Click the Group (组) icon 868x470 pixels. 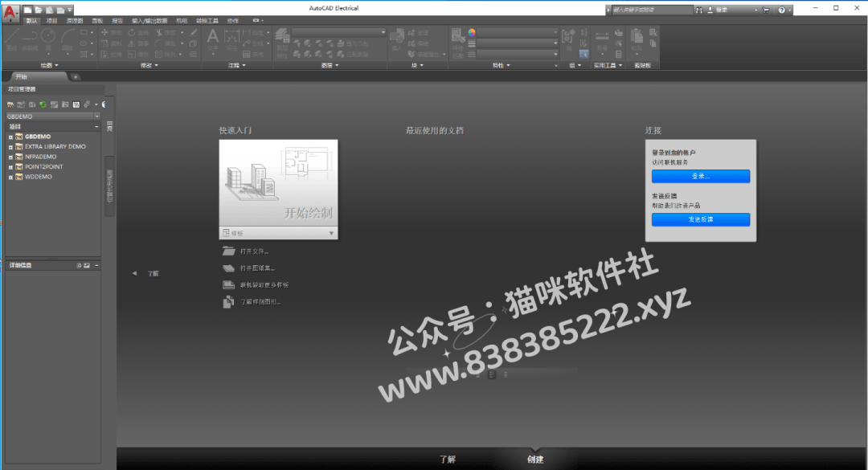coord(568,40)
